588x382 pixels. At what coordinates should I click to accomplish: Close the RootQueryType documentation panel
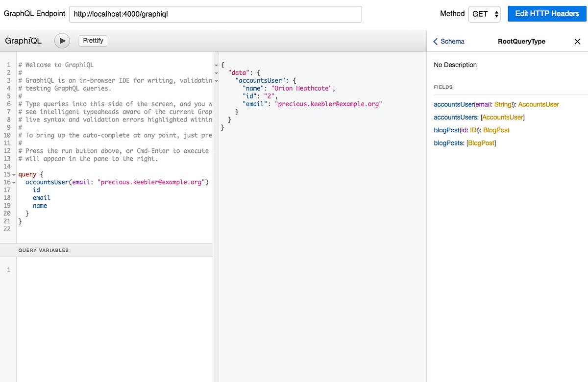pos(577,42)
